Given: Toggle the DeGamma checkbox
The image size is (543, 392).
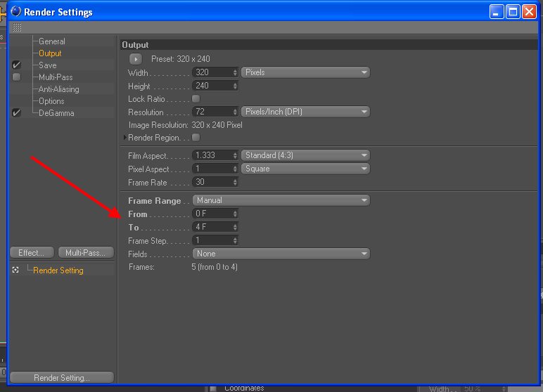Looking at the screenshot, I should click(16, 113).
